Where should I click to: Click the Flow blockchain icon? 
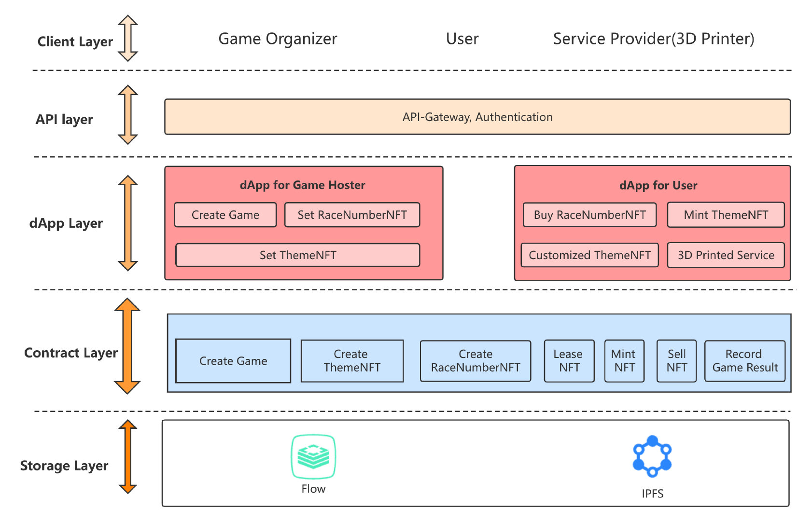click(x=313, y=456)
